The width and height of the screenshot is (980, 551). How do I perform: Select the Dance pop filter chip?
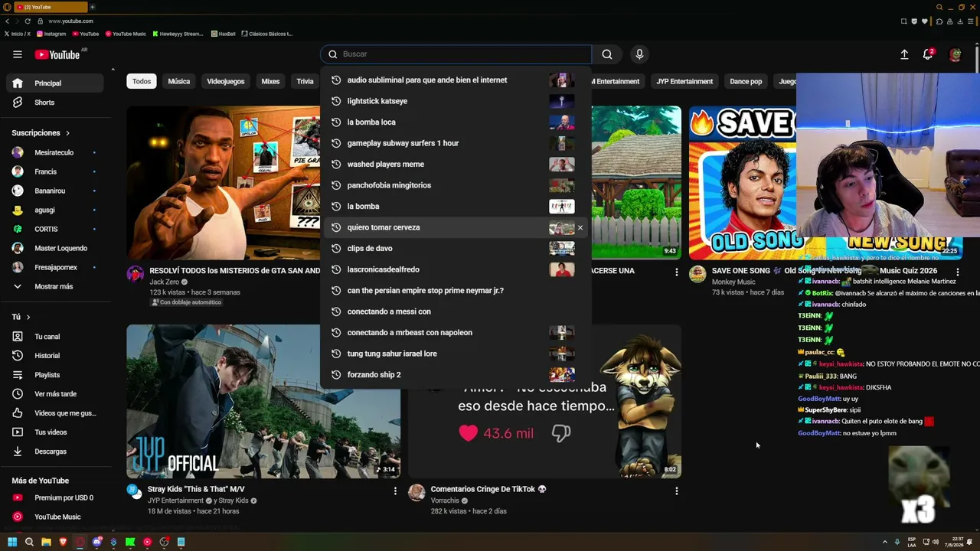(746, 81)
